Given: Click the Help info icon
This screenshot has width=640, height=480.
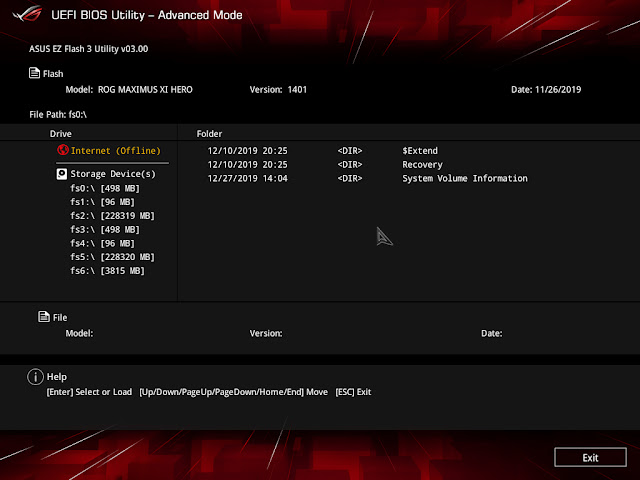Looking at the screenshot, I should point(36,377).
